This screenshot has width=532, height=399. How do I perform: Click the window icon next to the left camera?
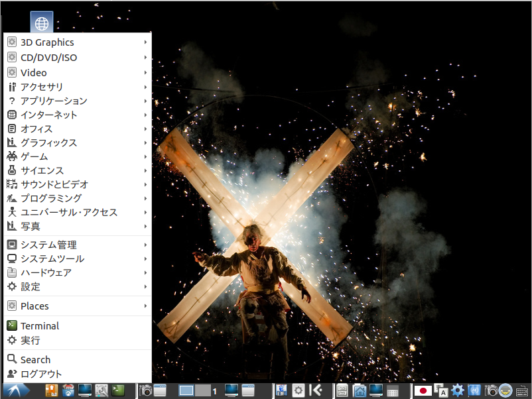coord(160,391)
